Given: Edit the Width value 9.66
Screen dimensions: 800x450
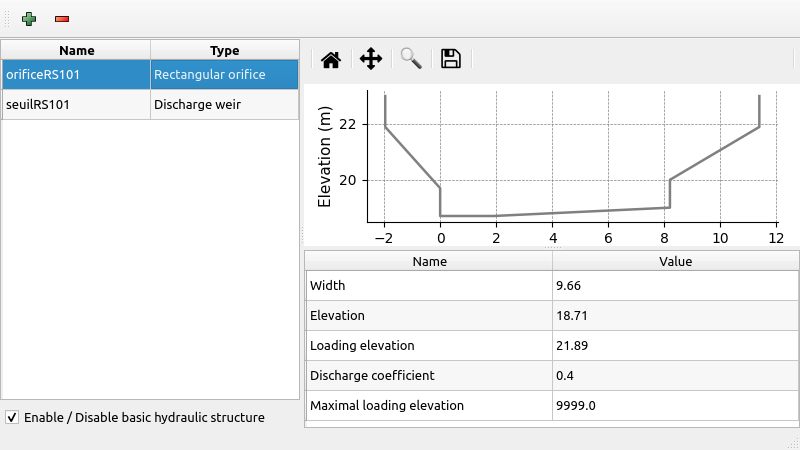Looking at the screenshot, I should (675, 286).
